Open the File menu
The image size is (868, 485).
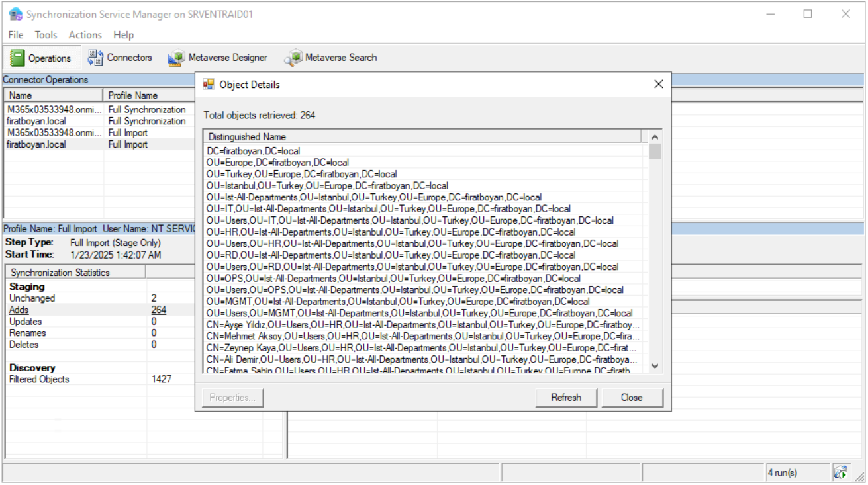pyautogui.click(x=16, y=35)
